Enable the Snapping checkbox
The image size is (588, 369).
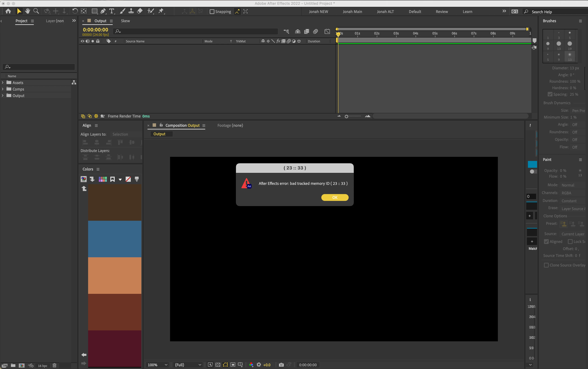pos(212,11)
